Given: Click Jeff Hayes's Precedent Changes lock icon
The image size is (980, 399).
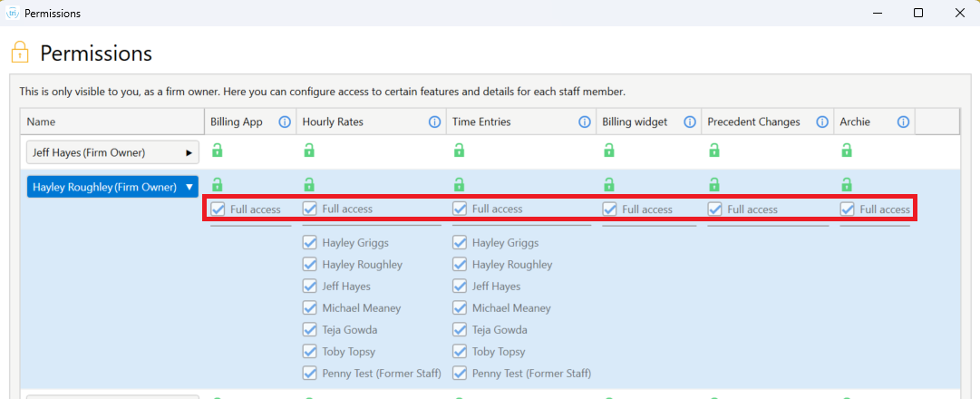Looking at the screenshot, I should coord(713,151).
